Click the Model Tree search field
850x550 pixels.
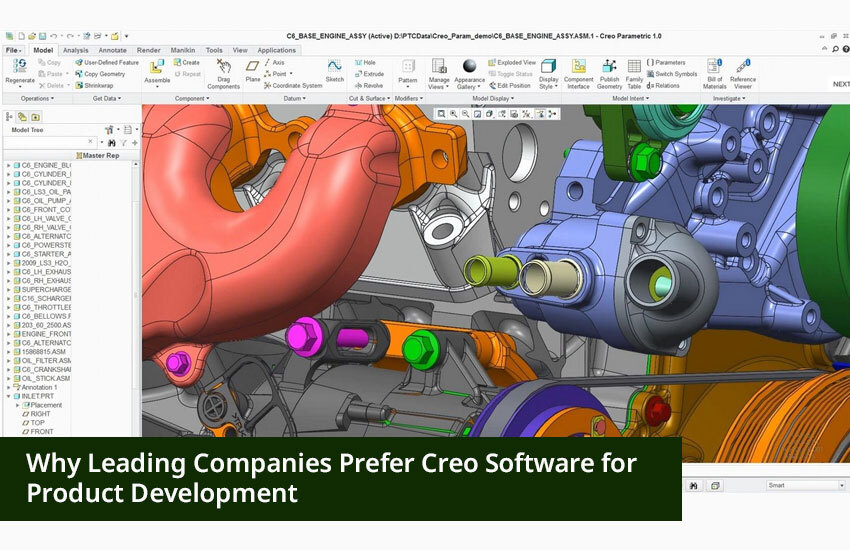[x=50, y=142]
